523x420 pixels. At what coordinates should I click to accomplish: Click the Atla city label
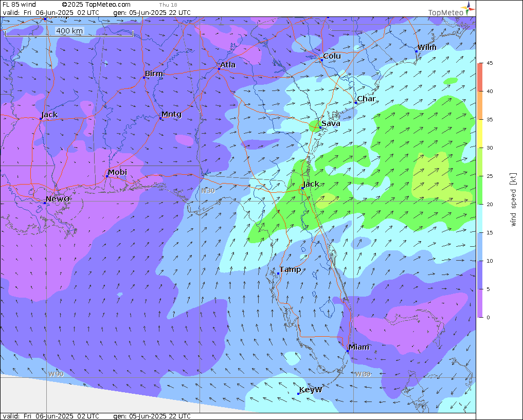228,65
